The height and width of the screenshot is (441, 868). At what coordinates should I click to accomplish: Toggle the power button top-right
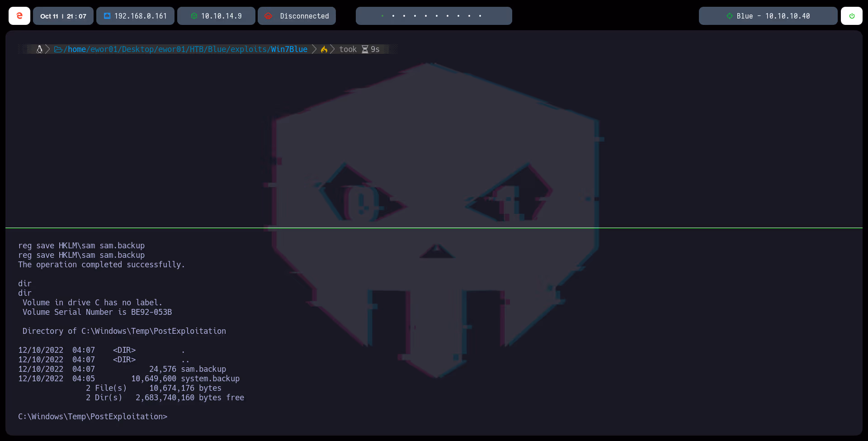click(x=853, y=15)
